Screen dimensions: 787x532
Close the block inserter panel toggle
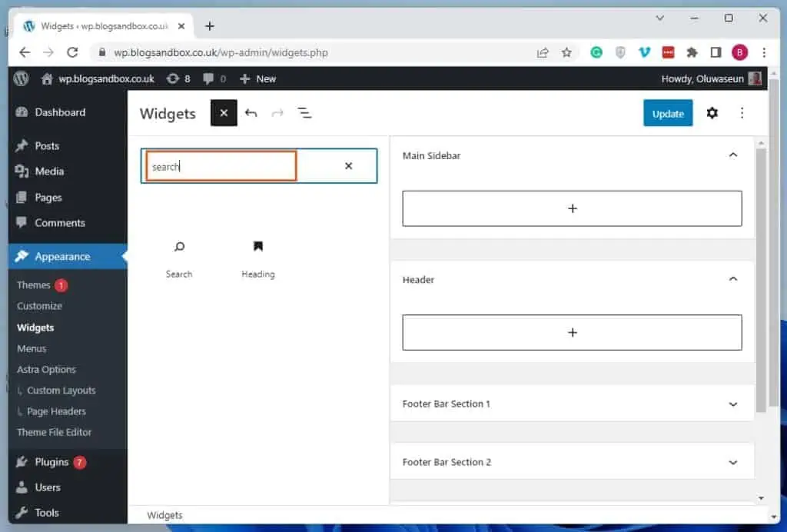224,113
